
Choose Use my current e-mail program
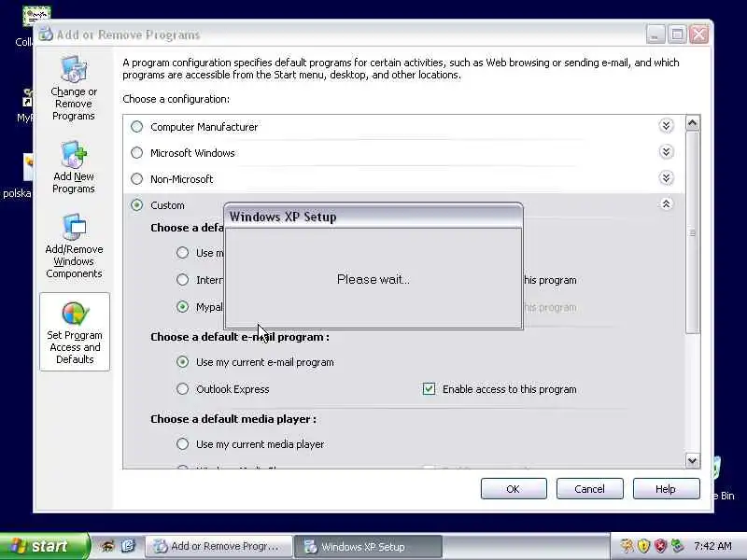tap(182, 362)
